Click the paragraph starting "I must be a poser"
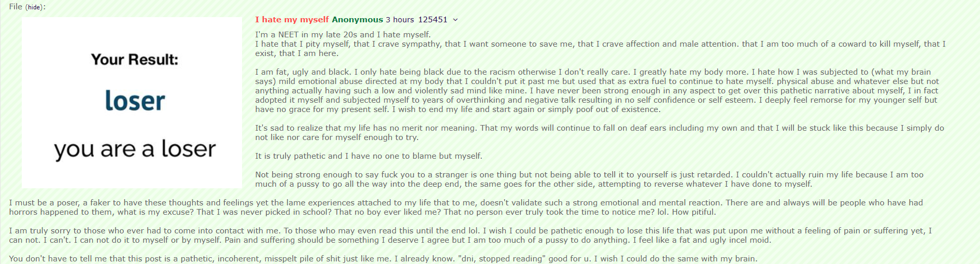Screen dimensions: 980x264 tap(466, 207)
